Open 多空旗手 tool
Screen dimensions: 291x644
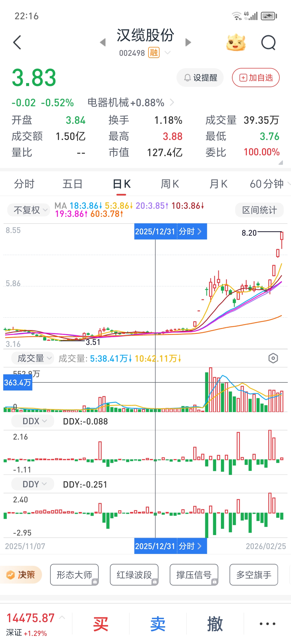point(254,575)
